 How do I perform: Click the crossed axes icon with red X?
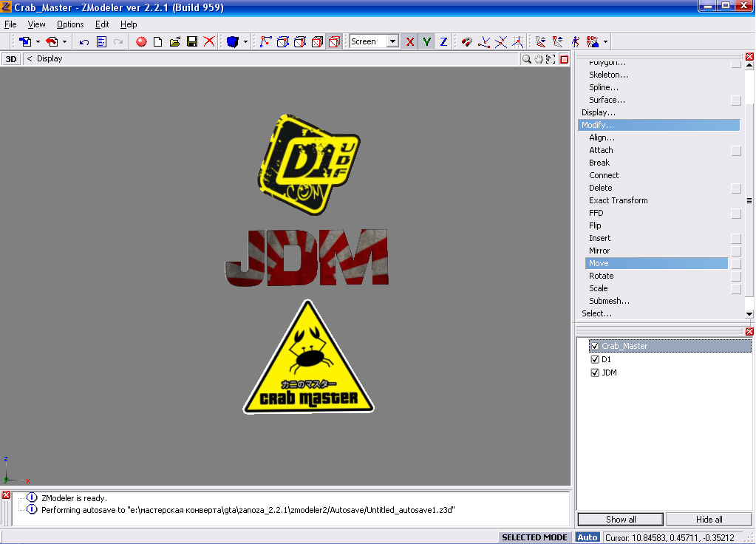coord(501,42)
